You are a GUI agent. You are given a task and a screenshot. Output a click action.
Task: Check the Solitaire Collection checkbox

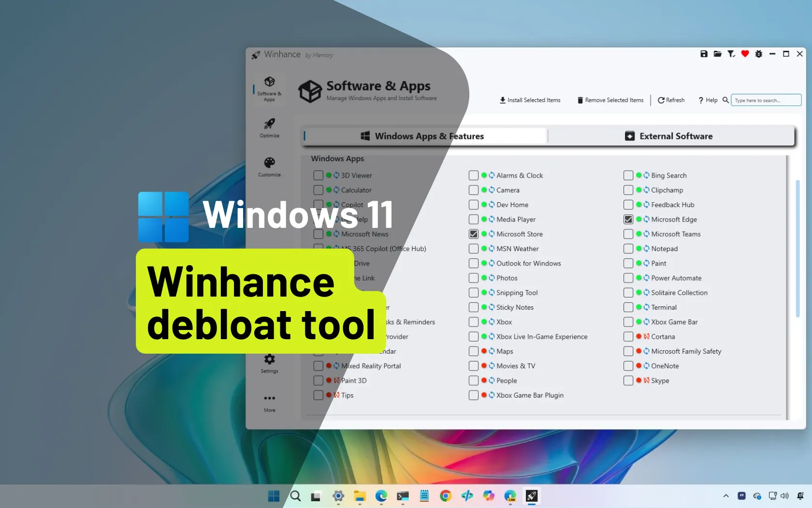(x=628, y=293)
